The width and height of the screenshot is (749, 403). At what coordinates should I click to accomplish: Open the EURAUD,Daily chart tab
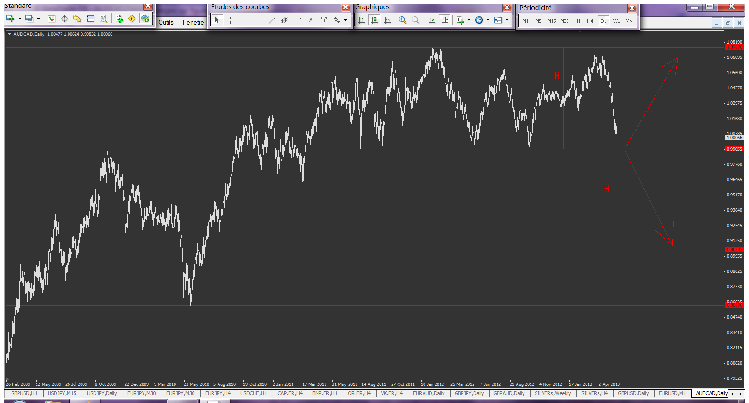point(428,393)
